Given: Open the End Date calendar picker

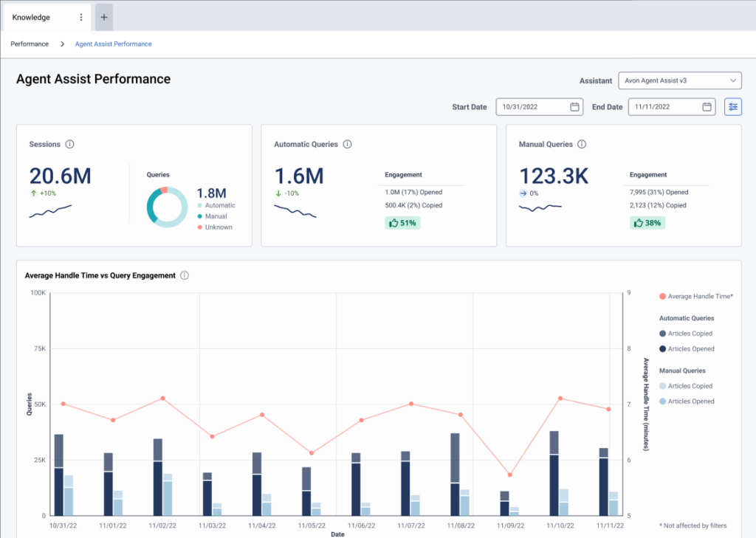Looking at the screenshot, I should [x=707, y=106].
